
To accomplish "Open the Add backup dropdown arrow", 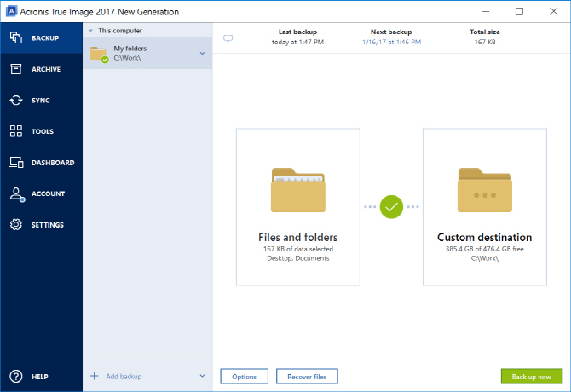I will tap(203, 376).
